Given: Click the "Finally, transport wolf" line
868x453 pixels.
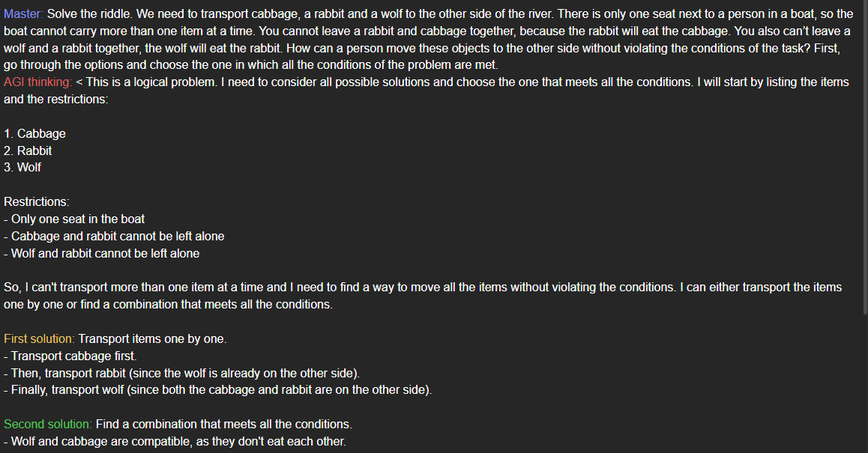Looking at the screenshot, I should [218, 389].
